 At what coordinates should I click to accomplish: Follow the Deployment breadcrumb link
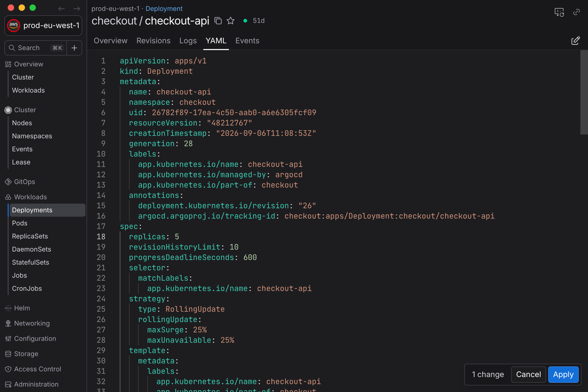tap(164, 9)
